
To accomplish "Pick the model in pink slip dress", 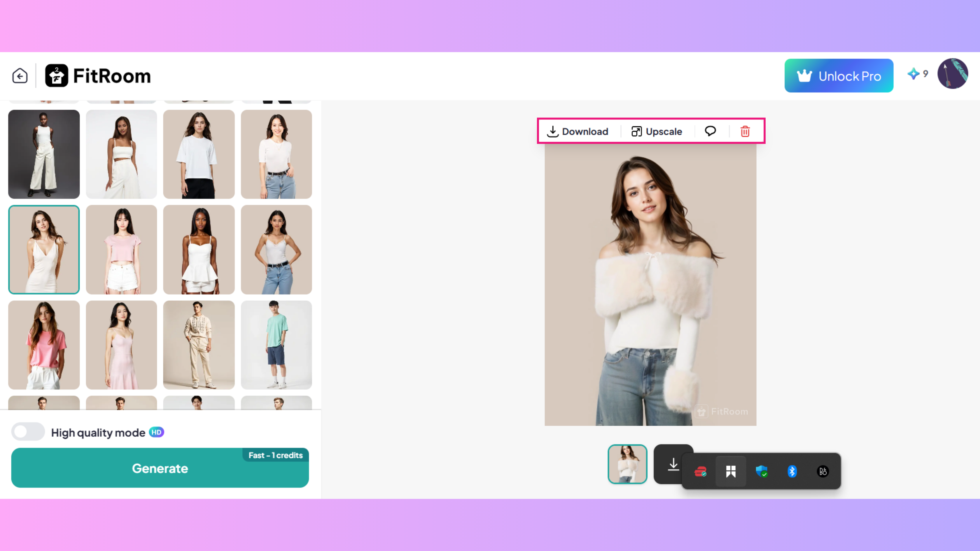I will pos(121,345).
